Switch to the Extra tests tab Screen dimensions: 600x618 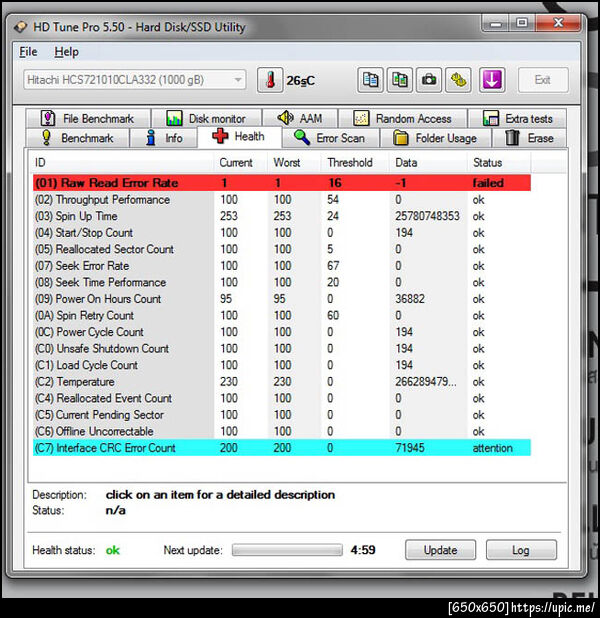coord(517,119)
